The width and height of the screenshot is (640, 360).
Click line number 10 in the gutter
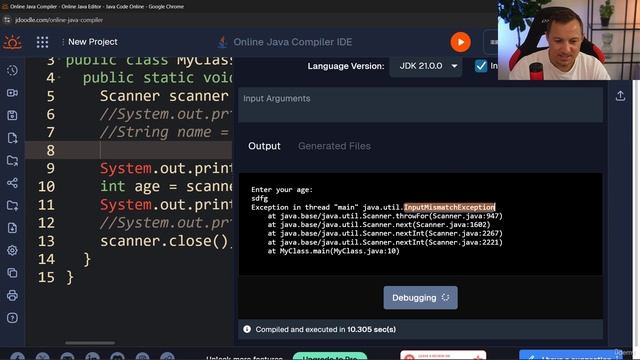click(x=46, y=187)
